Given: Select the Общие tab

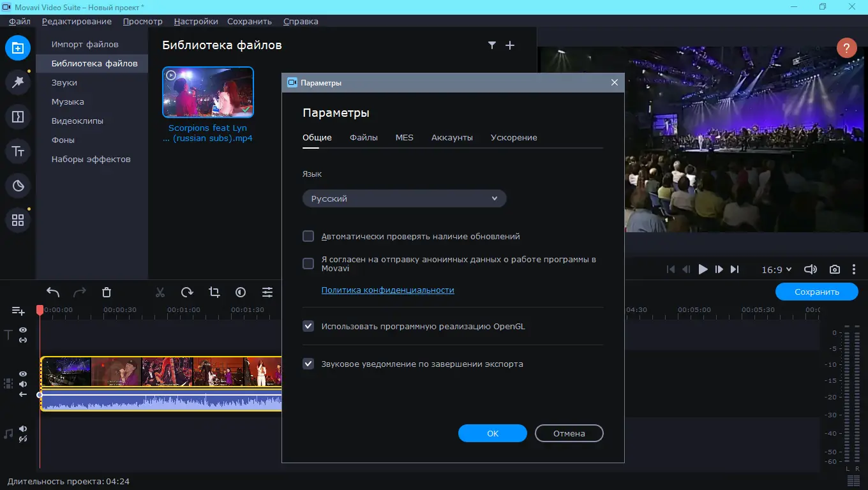Looking at the screenshot, I should [x=317, y=137].
